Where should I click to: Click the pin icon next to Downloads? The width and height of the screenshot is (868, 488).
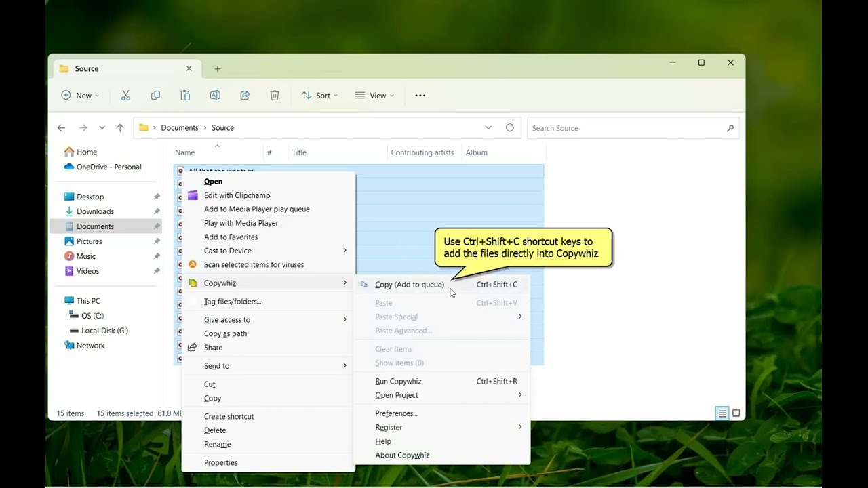(x=157, y=211)
